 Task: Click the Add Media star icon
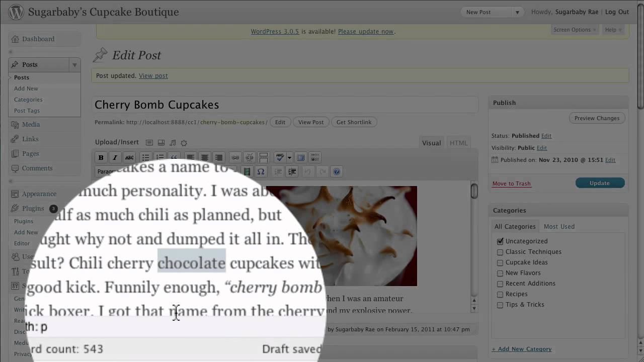click(x=184, y=143)
